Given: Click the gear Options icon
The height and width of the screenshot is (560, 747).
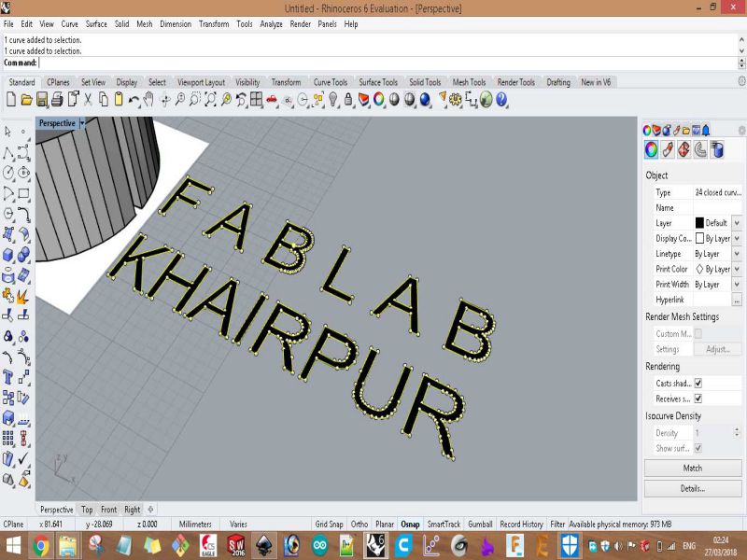Looking at the screenshot, I should point(456,100).
